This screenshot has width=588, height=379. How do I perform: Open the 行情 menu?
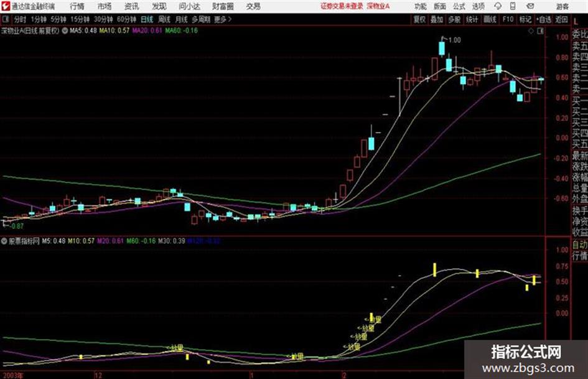77,6
